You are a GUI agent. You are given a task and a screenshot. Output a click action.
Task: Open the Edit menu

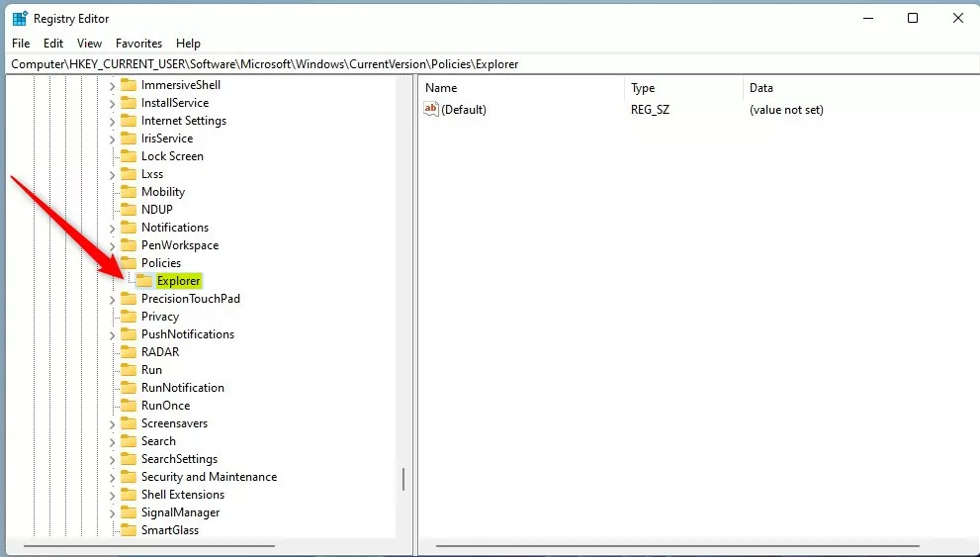point(53,44)
